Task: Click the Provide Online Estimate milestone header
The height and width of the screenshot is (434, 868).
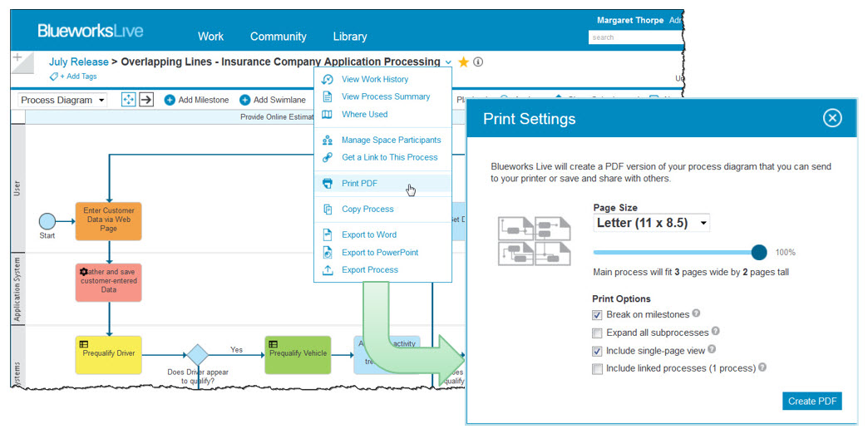Action: (x=276, y=116)
